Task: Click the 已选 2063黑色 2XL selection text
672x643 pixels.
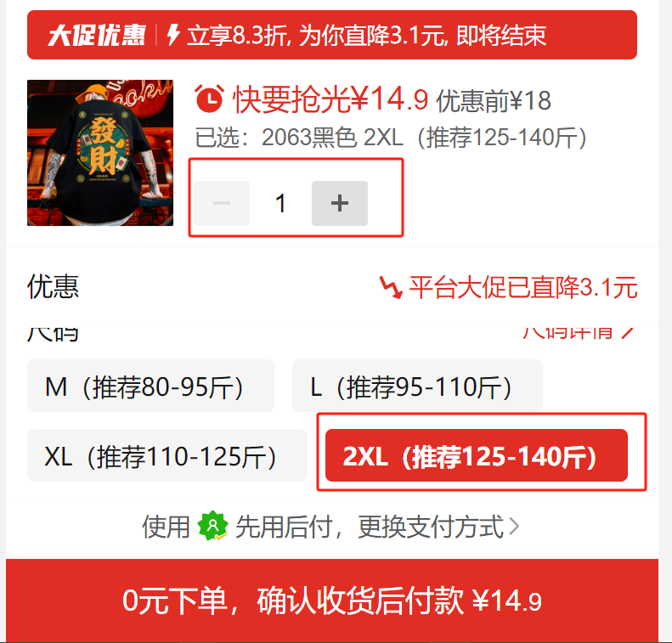Action: point(391,138)
